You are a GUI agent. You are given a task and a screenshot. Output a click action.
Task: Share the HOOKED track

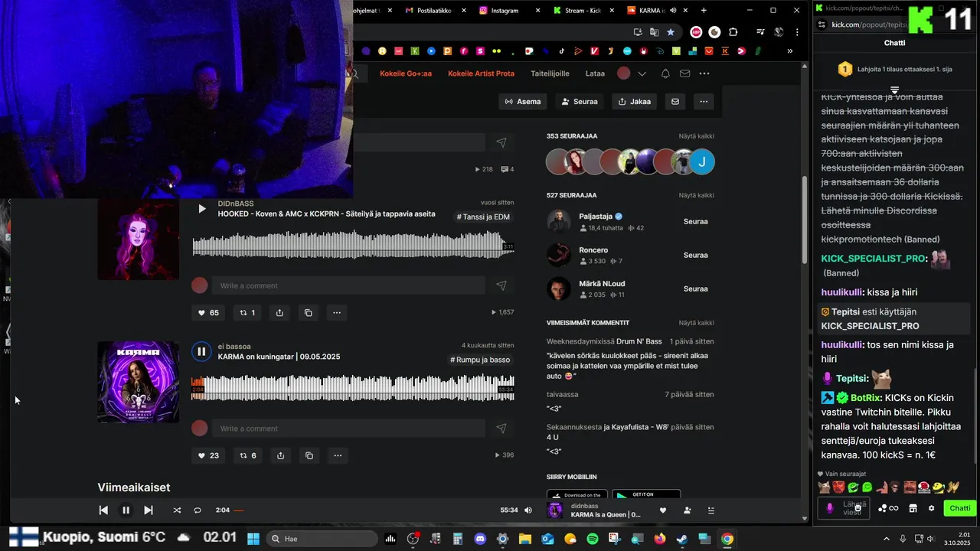(x=280, y=312)
